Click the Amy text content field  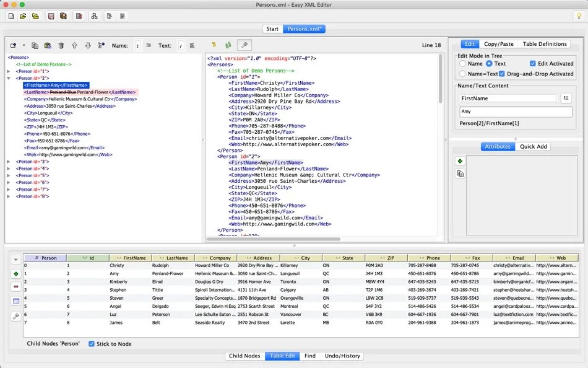(x=516, y=112)
